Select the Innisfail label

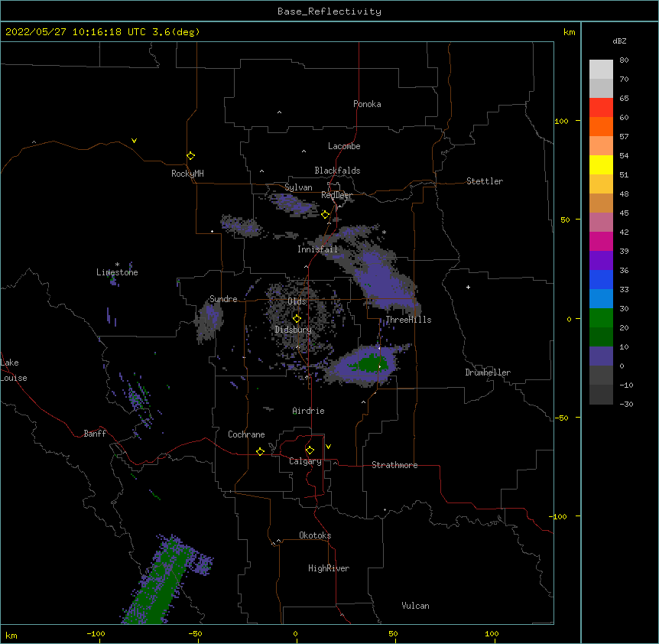click(318, 249)
